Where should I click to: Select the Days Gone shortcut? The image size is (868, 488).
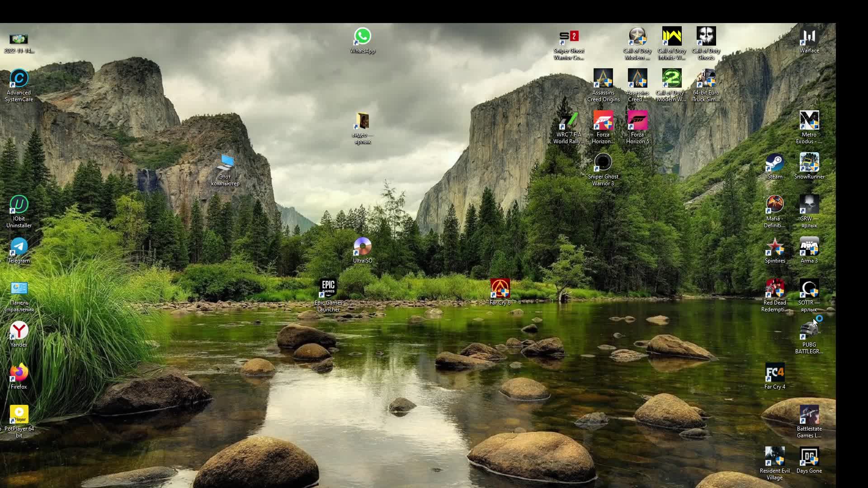[809, 457]
